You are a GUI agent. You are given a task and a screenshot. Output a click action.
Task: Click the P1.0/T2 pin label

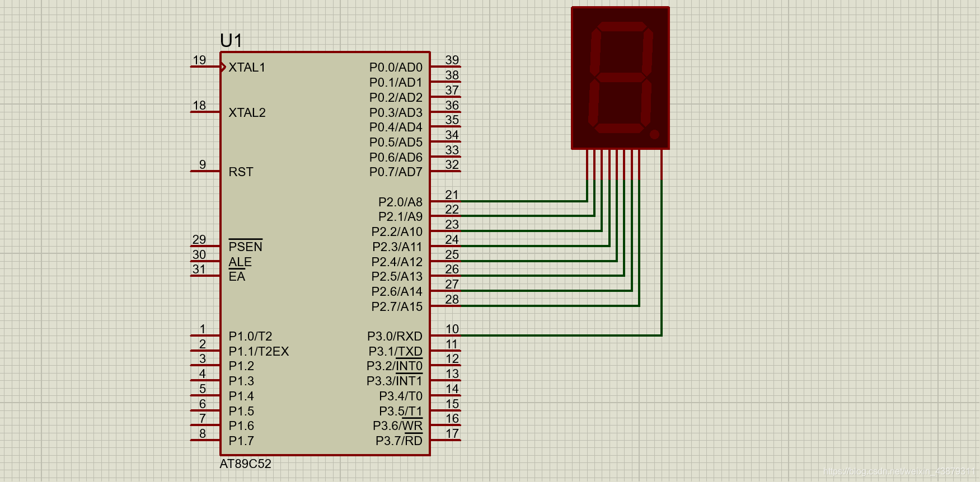click(x=250, y=336)
